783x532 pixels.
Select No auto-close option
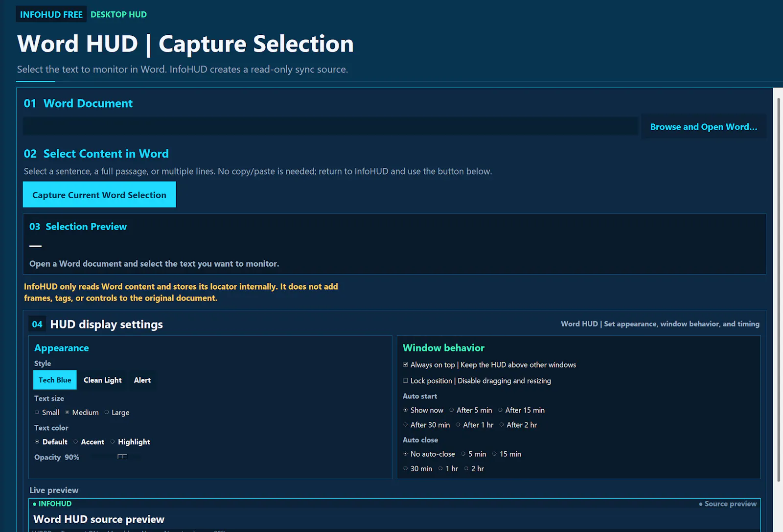tap(429, 454)
